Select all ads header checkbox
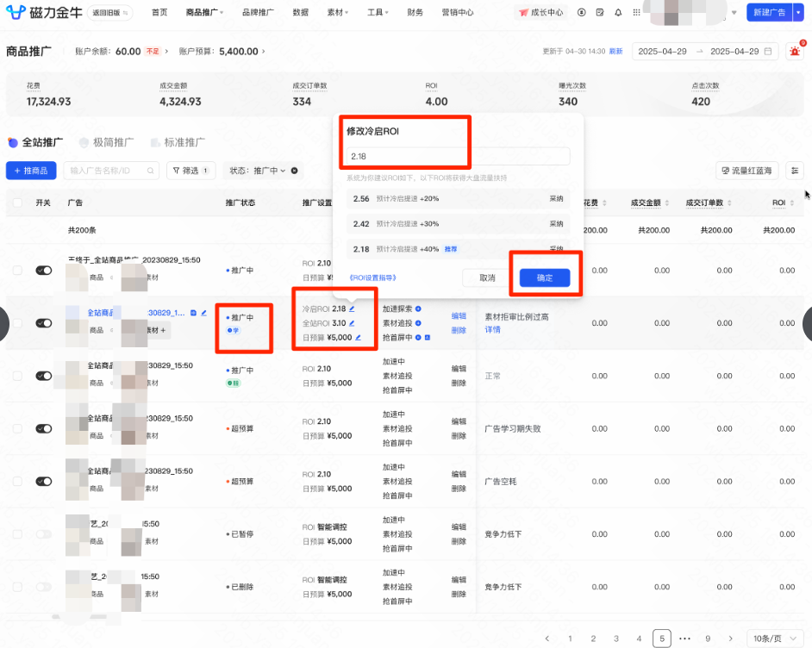Screen dimensions: 812x648 pyautogui.click(x=17, y=202)
